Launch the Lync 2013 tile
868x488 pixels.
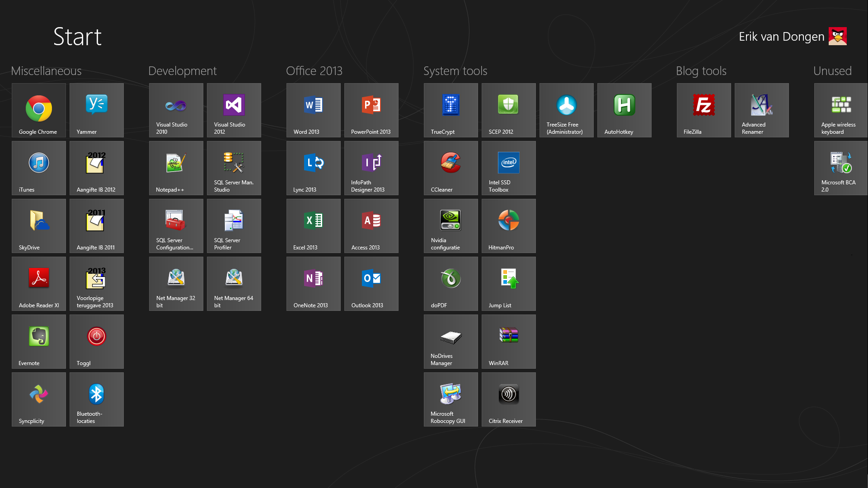[x=314, y=168]
